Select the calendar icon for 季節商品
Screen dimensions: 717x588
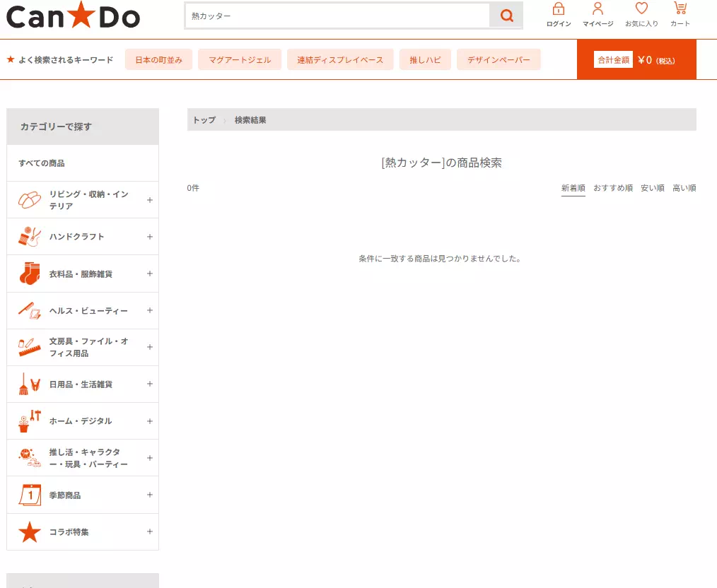click(x=29, y=495)
